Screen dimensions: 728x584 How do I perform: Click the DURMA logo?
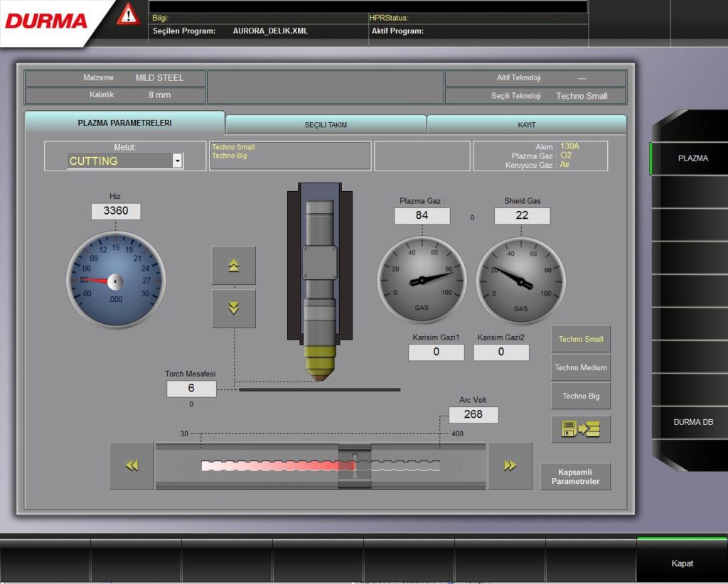[x=46, y=21]
